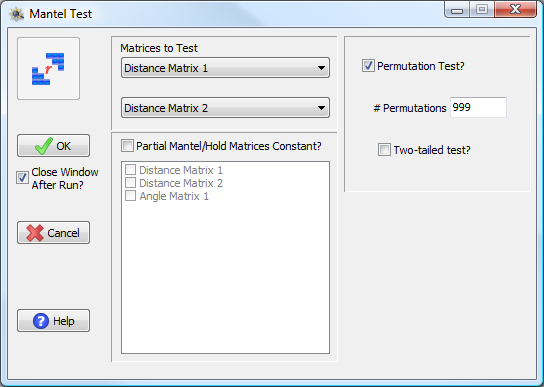
Task: Open the Distance Matrix 1 dropdown
Action: [225, 68]
